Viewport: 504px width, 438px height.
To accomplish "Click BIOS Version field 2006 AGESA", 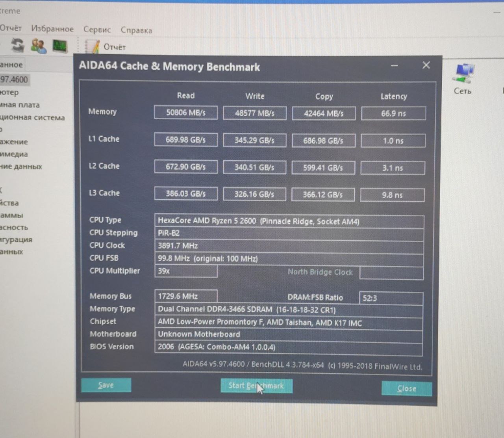I will click(289, 348).
